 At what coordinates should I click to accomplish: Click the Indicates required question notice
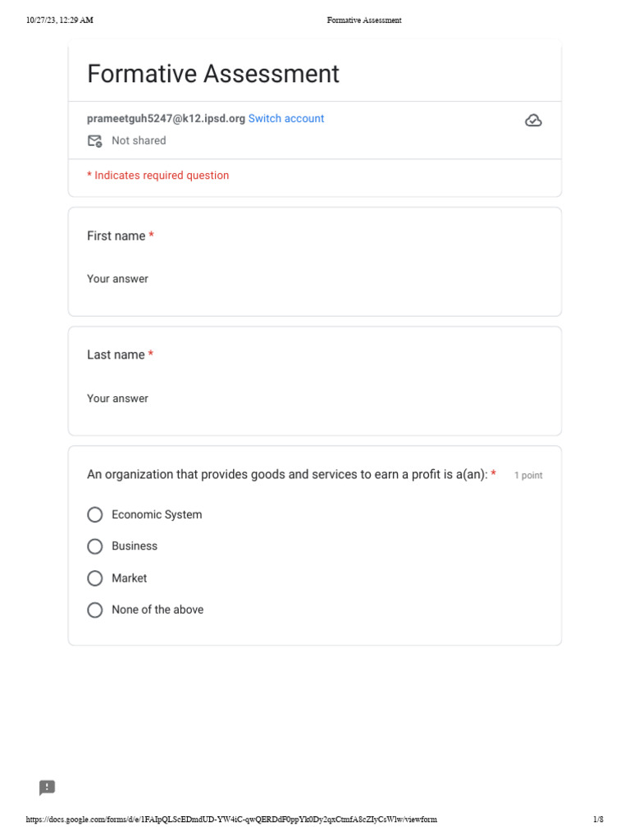[158, 176]
